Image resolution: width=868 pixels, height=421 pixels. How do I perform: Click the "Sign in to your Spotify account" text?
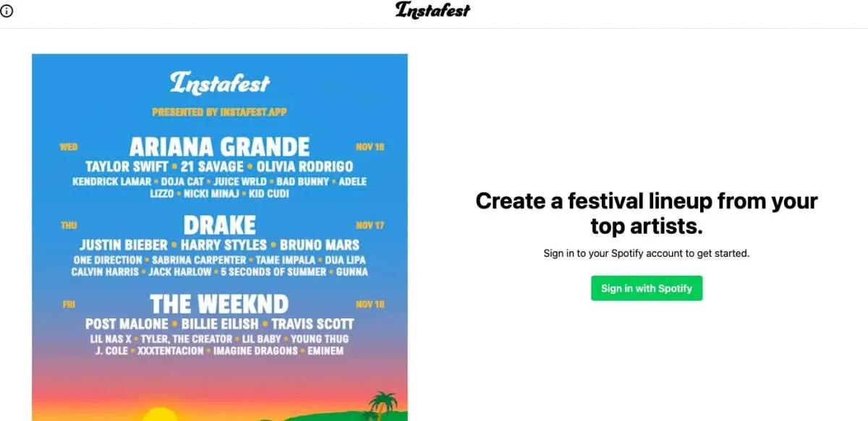646,254
